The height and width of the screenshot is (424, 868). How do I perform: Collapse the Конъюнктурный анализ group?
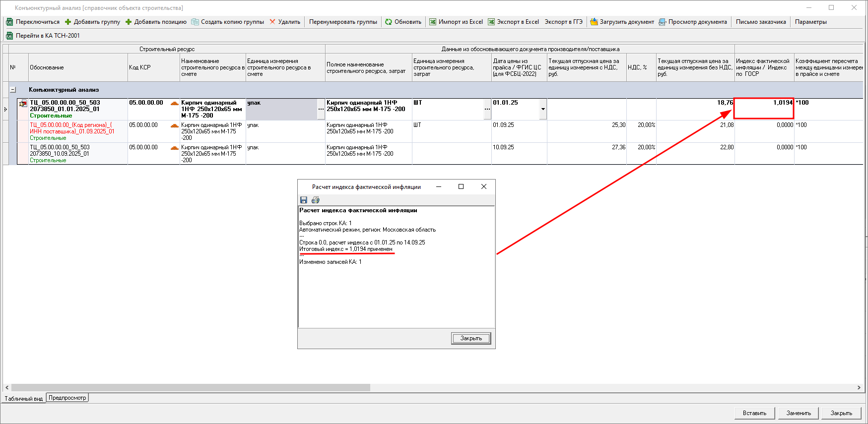pos(13,90)
